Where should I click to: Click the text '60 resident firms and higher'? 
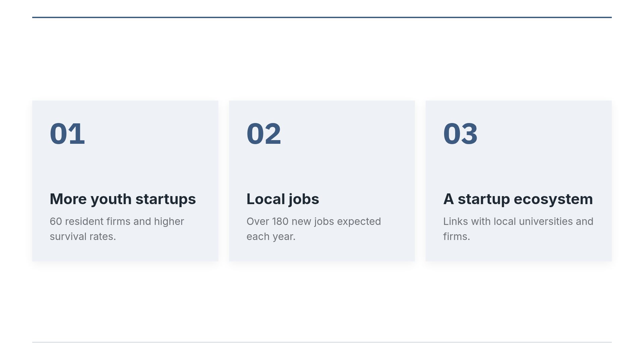click(x=117, y=222)
